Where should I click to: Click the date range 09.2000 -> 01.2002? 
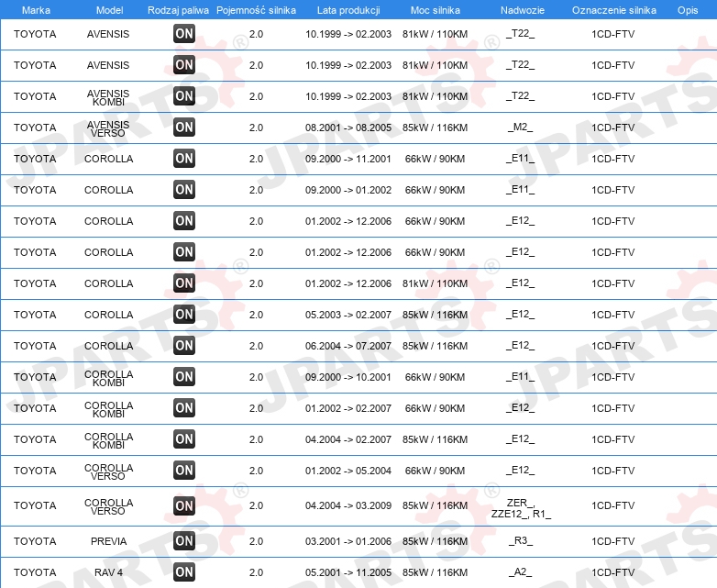(x=348, y=190)
